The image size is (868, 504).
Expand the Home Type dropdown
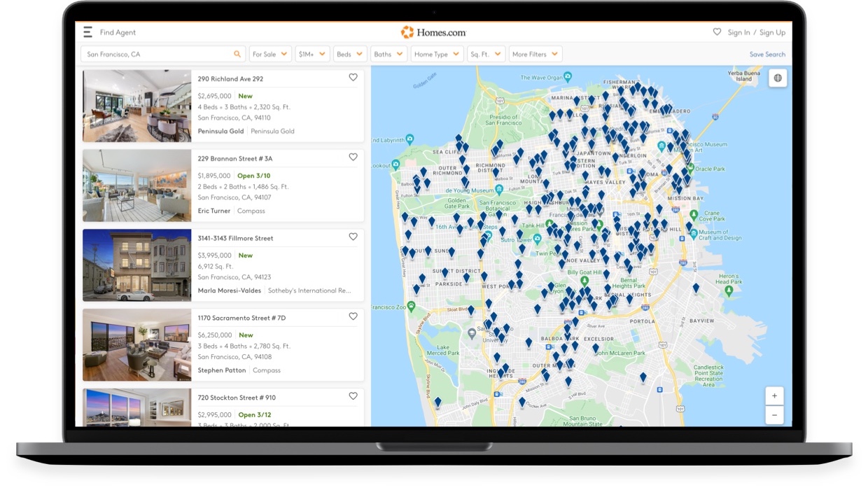(437, 54)
